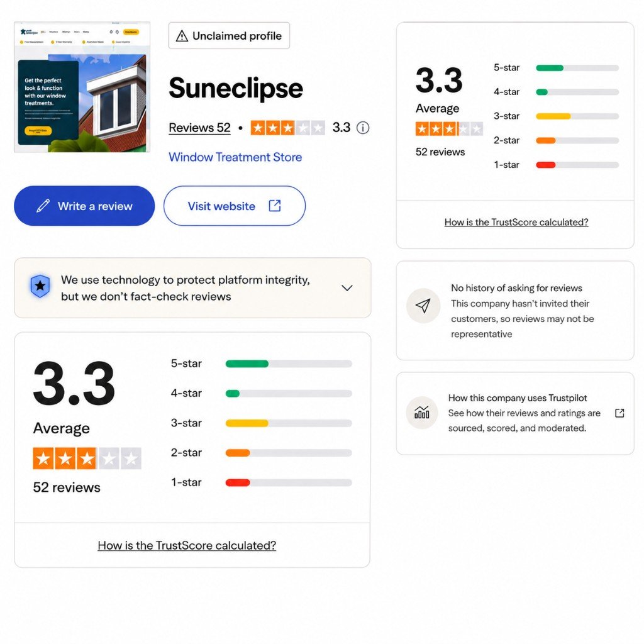Click the large star rating above 52 reviews in the left card
Screen dimensions: 644x644
pyautogui.click(x=87, y=458)
